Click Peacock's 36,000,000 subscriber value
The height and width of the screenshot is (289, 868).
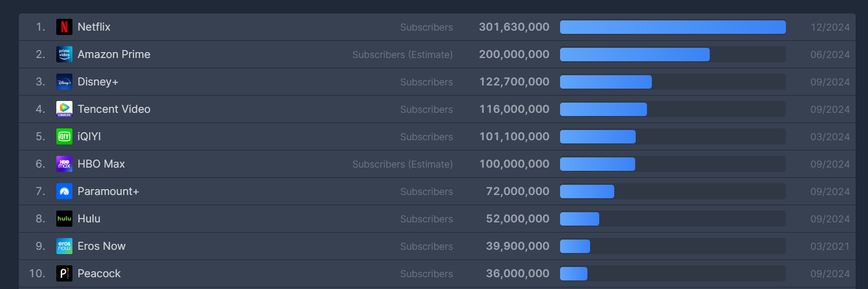click(518, 273)
